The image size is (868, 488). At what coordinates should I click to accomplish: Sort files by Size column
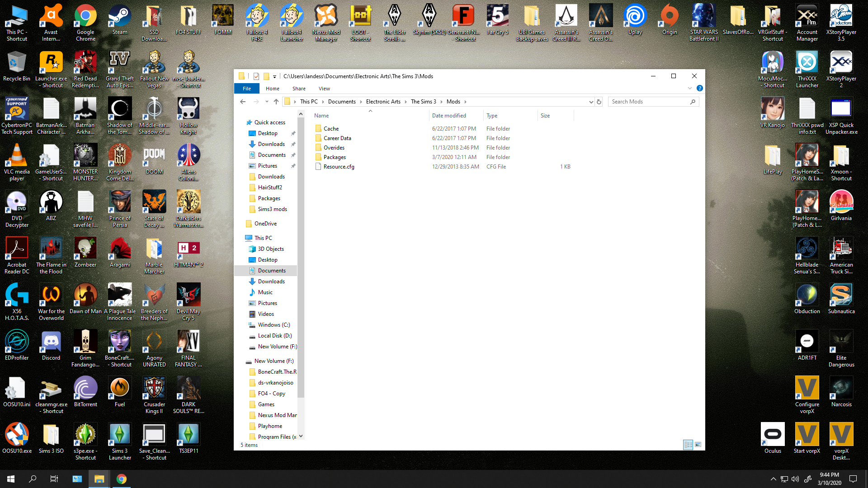555,116
